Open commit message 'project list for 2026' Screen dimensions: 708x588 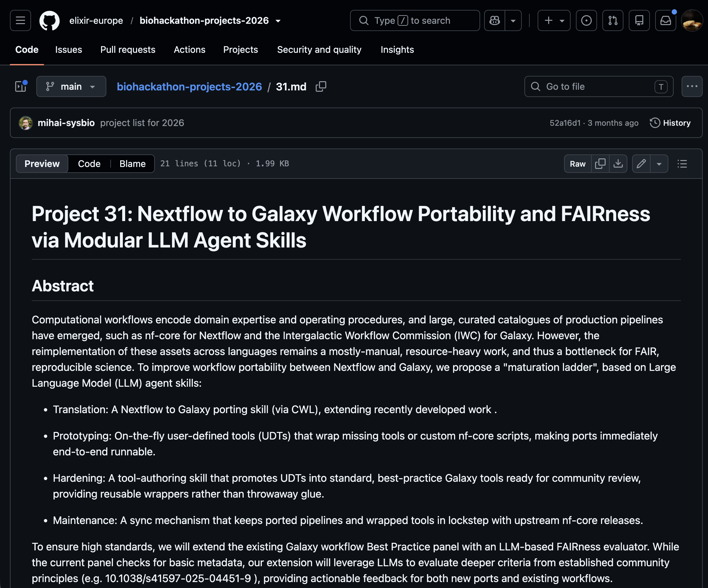(x=142, y=123)
